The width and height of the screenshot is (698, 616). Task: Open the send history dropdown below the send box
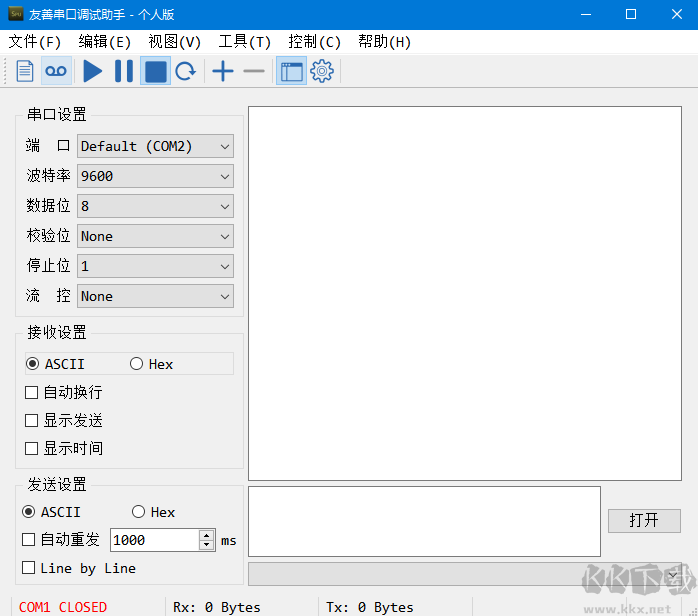click(465, 574)
